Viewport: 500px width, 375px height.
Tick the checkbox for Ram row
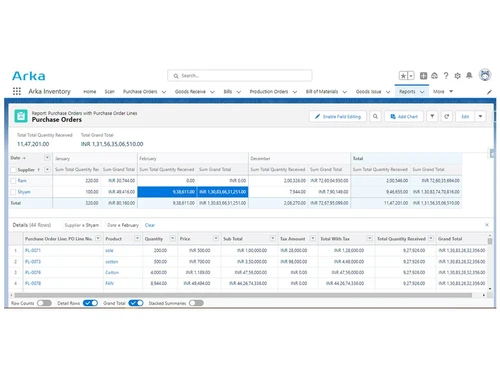click(13, 181)
